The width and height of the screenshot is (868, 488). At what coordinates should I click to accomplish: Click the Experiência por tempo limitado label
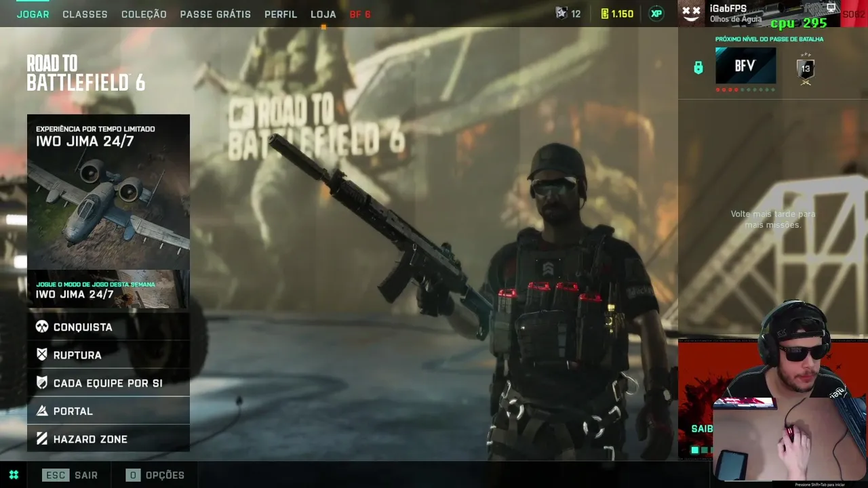[96, 129]
